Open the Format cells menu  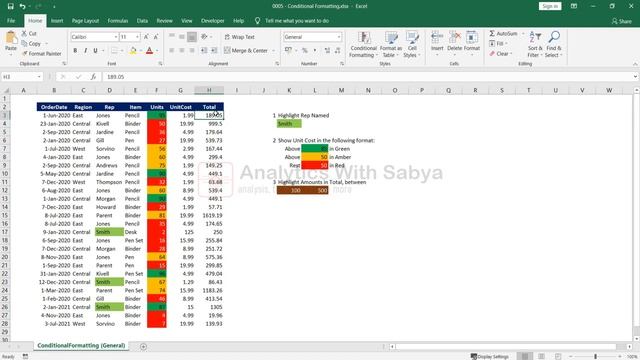point(472,43)
